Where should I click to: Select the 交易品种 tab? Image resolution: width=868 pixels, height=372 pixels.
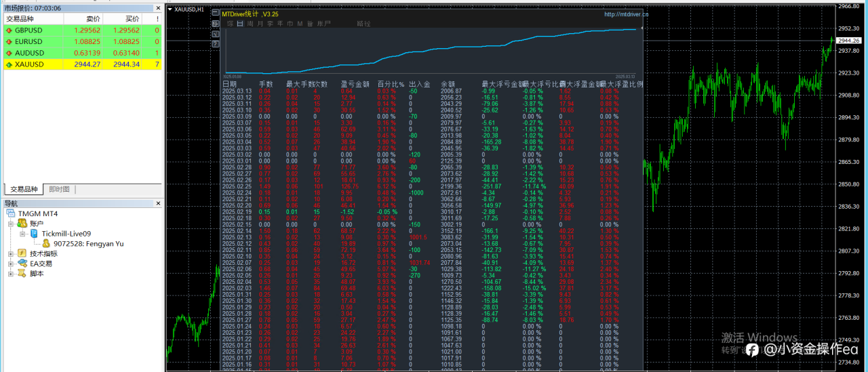click(24, 190)
